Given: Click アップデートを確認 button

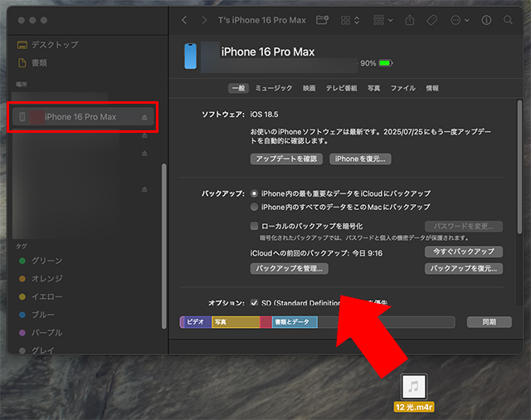Looking at the screenshot, I should (x=286, y=159).
